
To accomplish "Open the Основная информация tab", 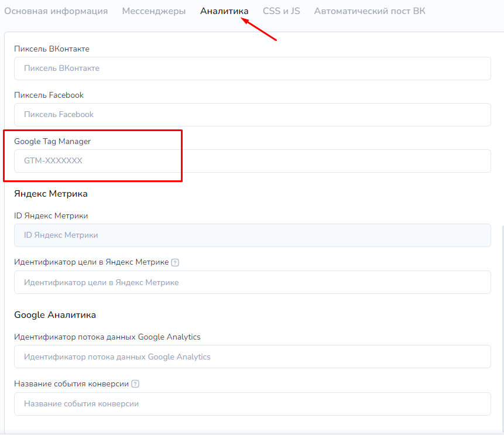I will pyautogui.click(x=56, y=11).
